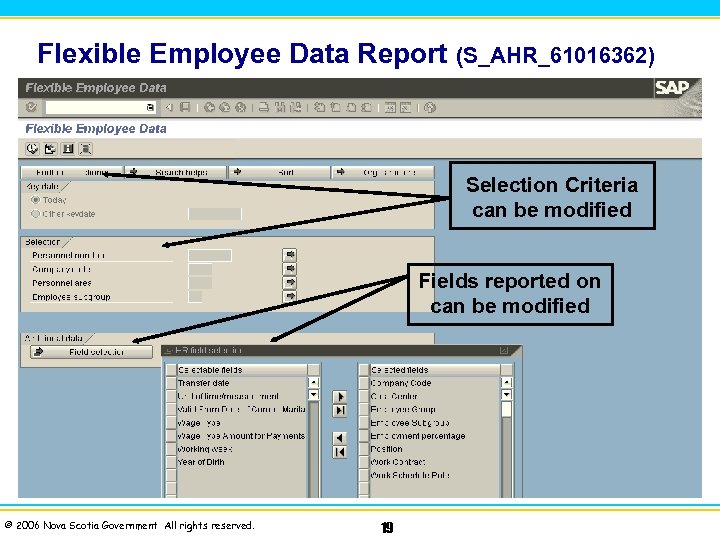Click the fourth application toolbar icon after Info
The height and width of the screenshot is (540, 720).
(86, 149)
